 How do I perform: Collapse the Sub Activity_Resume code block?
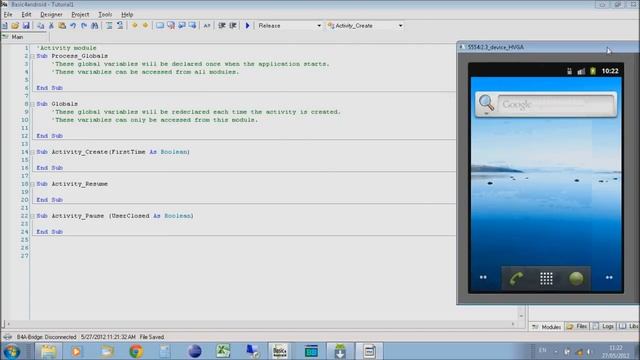[33, 184]
